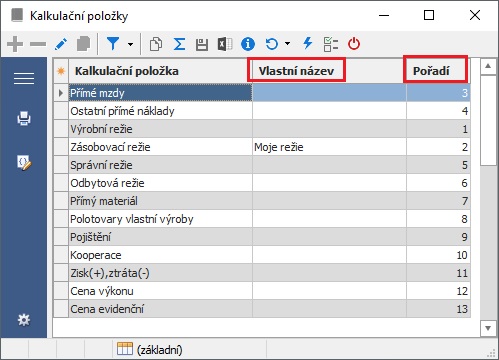The image size is (499, 360).
Task: Open the blue info icon
Action: 248,44
